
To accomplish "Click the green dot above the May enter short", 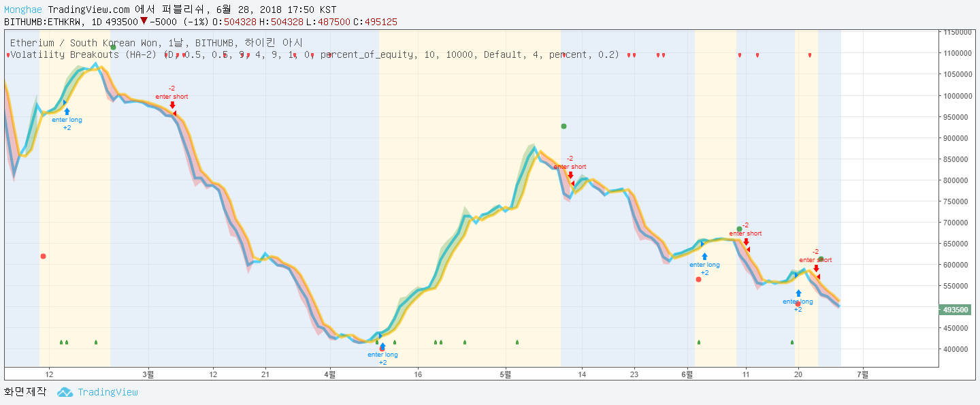I will pos(563,127).
